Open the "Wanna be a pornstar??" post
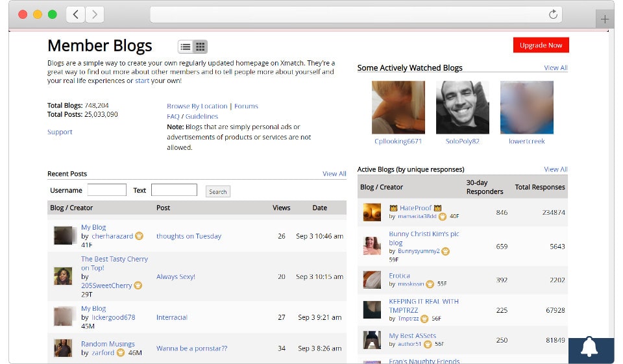Image resolution: width=623 pixels, height=364 pixels. [x=191, y=348]
